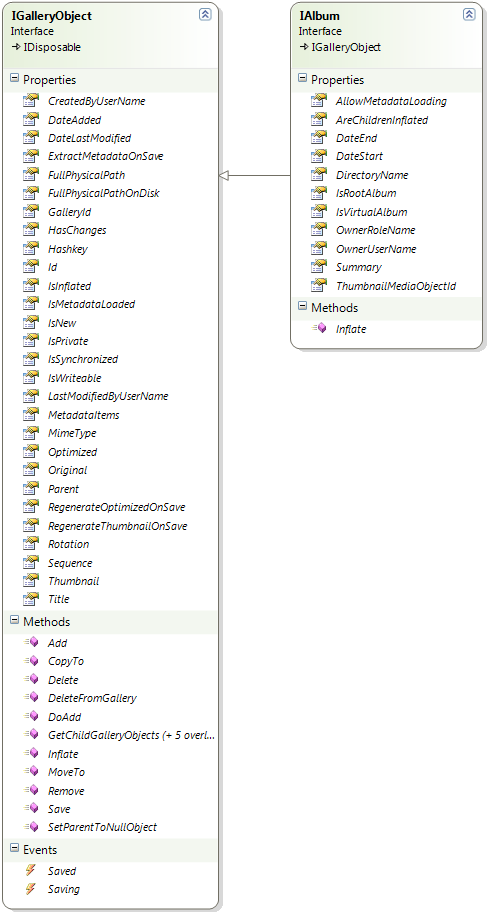
Task: Click the CopyTo method icon
Action: 30,661
